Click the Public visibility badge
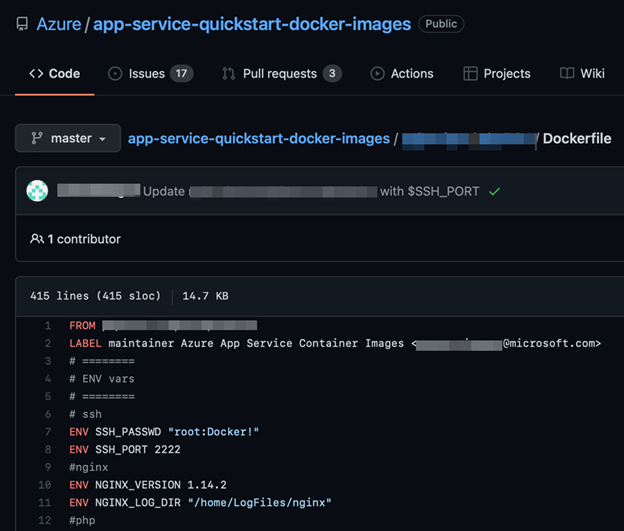The width and height of the screenshot is (624, 531). pos(441,23)
